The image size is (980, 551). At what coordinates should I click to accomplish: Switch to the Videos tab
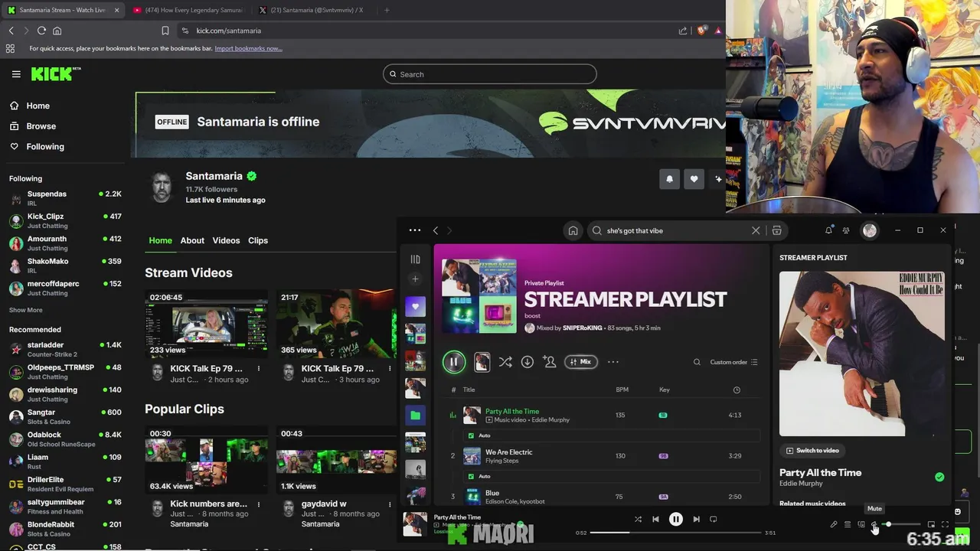(226, 240)
